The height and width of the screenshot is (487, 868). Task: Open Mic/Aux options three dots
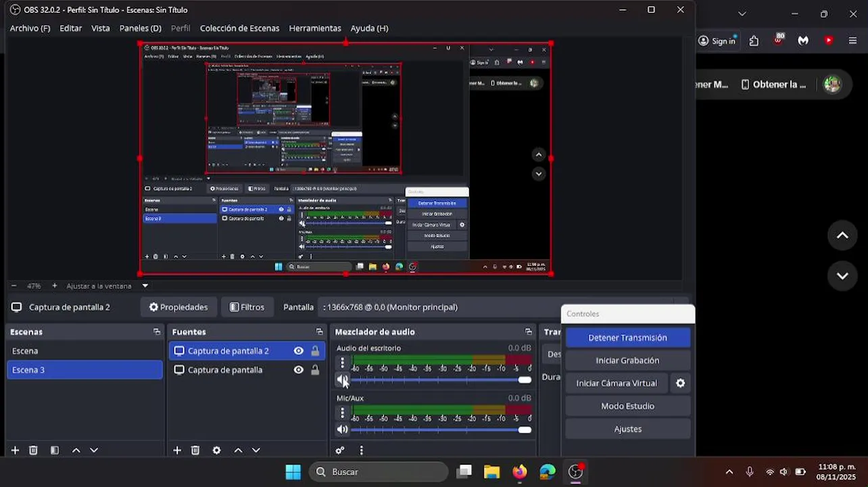click(342, 413)
